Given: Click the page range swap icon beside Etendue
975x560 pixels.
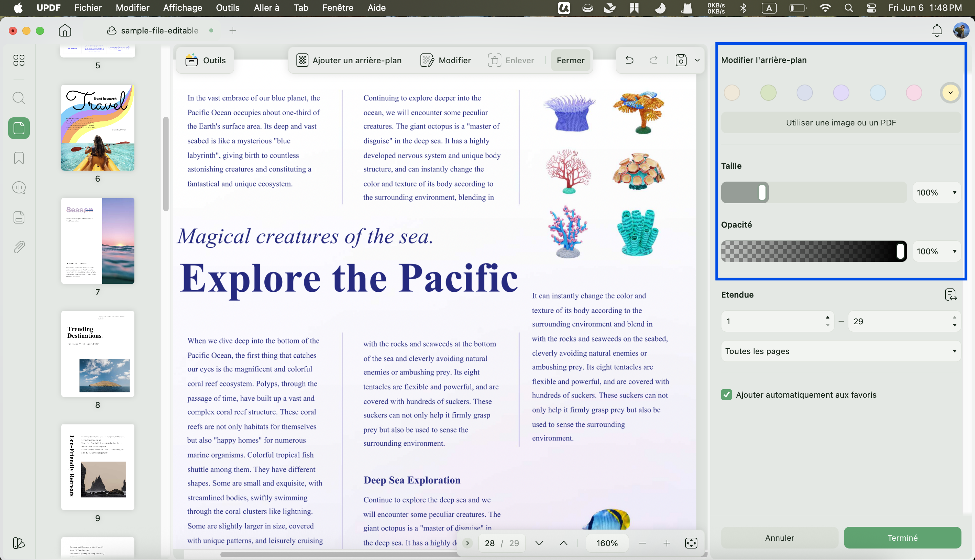Looking at the screenshot, I should 951,295.
